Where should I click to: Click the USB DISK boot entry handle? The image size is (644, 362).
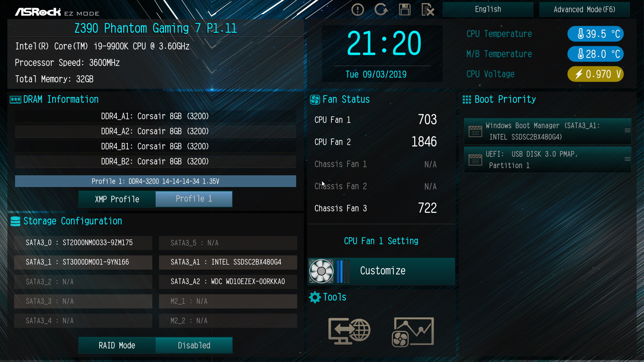pos(627,159)
